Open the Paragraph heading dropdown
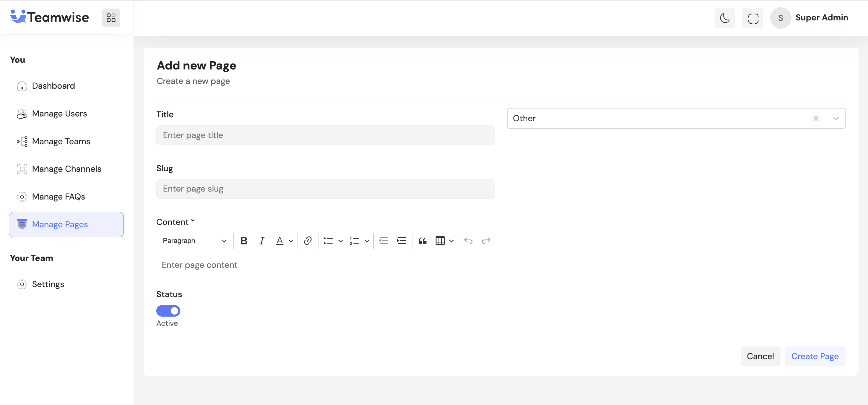Image resolution: width=868 pixels, height=405 pixels. (x=194, y=240)
